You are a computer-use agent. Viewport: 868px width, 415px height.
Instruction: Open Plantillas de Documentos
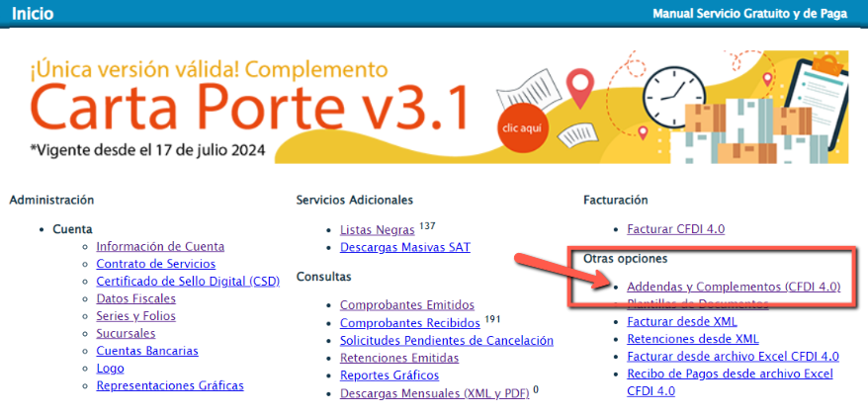[698, 303]
